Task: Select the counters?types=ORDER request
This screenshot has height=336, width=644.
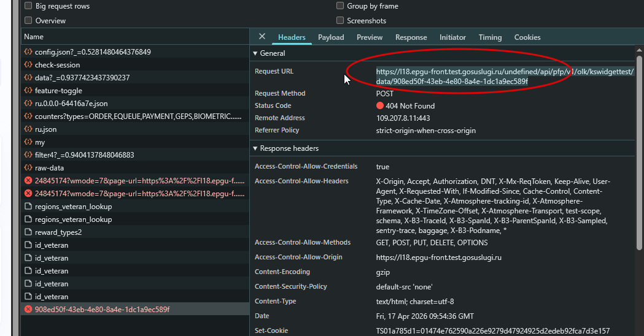Action: click(x=135, y=116)
